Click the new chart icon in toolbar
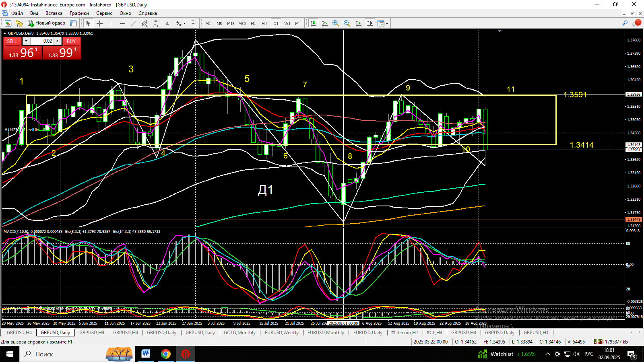This screenshot has height=362, width=644. point(8,23)
